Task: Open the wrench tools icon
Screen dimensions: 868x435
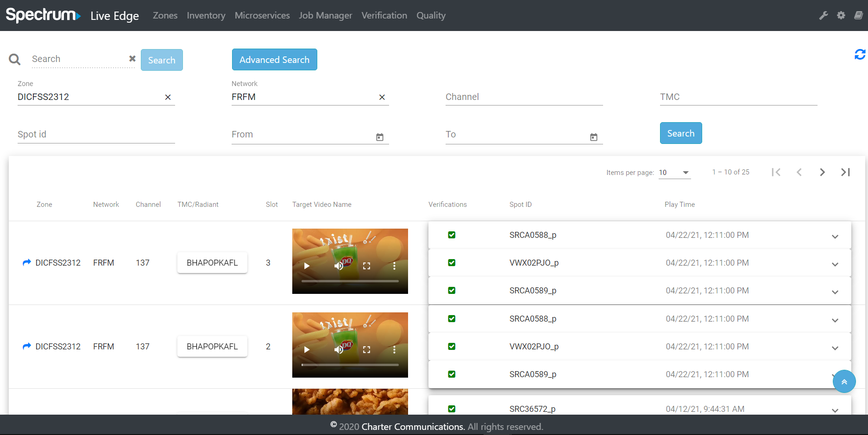Action: tap(824, 15)
